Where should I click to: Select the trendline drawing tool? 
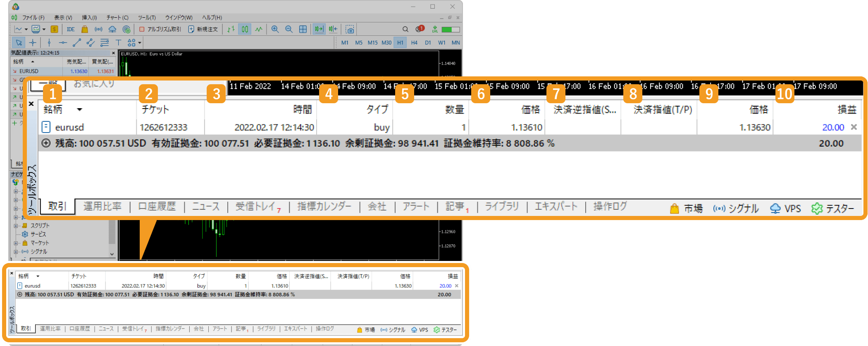tap(76, 43)
